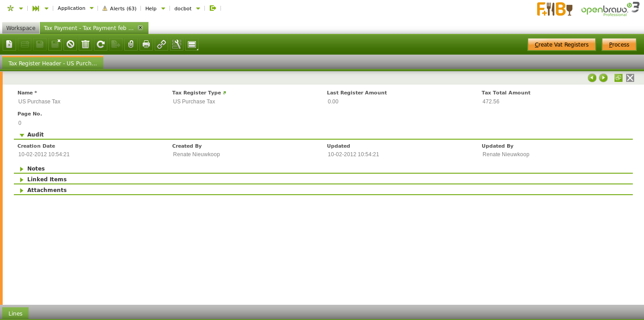Refresh the record with the reload icon

click(x=101, y=44)
